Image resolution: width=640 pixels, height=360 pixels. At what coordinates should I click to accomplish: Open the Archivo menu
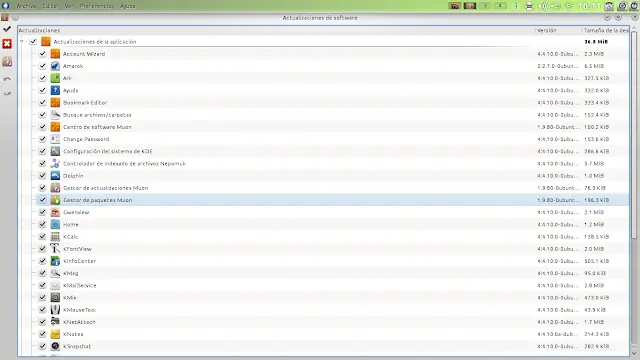click(26, 6)
